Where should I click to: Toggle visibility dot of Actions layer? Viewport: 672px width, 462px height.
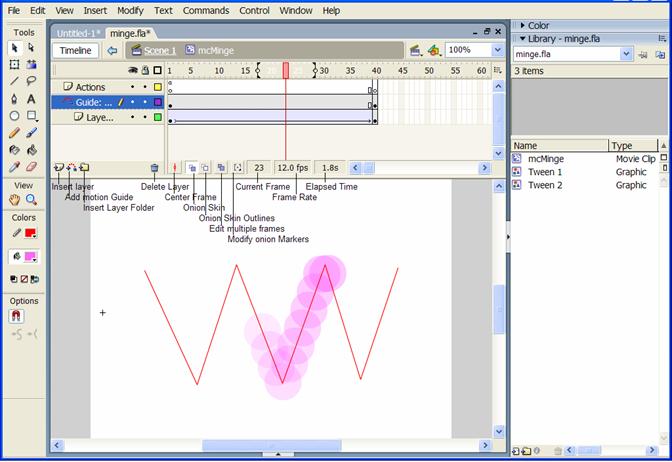pyautogui.click(x=133, y=87)
